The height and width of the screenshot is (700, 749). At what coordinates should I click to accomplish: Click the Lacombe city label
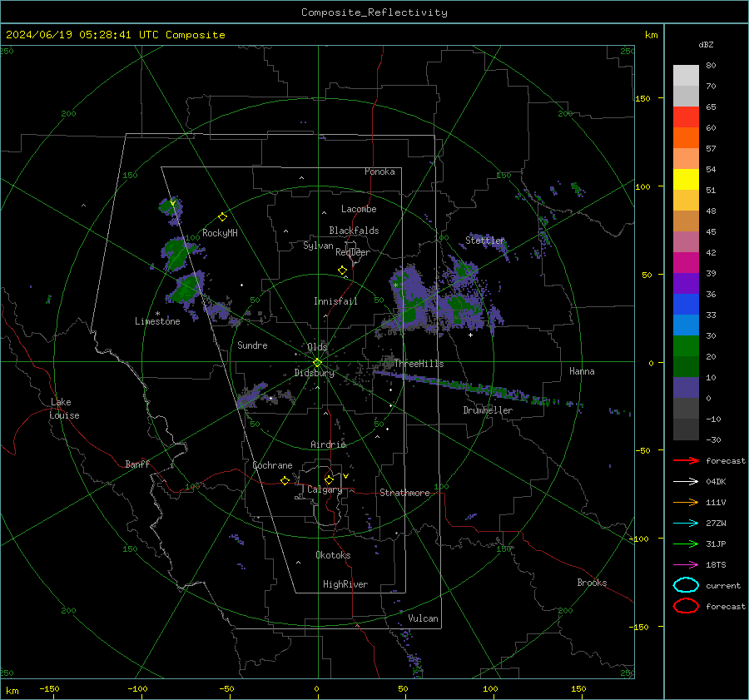point(359,209)
